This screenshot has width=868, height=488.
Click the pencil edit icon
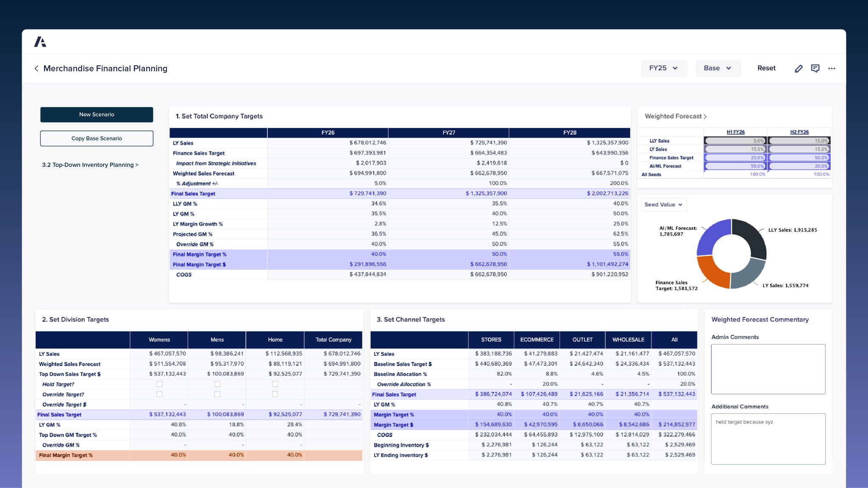[x=798, y=69]
